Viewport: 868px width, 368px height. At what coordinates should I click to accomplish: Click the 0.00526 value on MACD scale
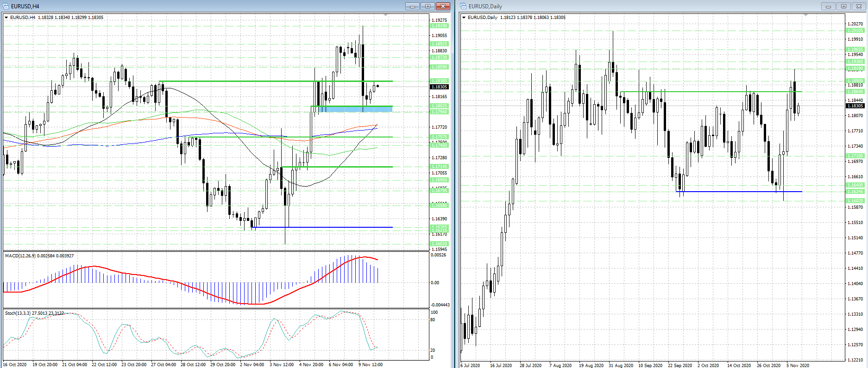coord(439,255)
